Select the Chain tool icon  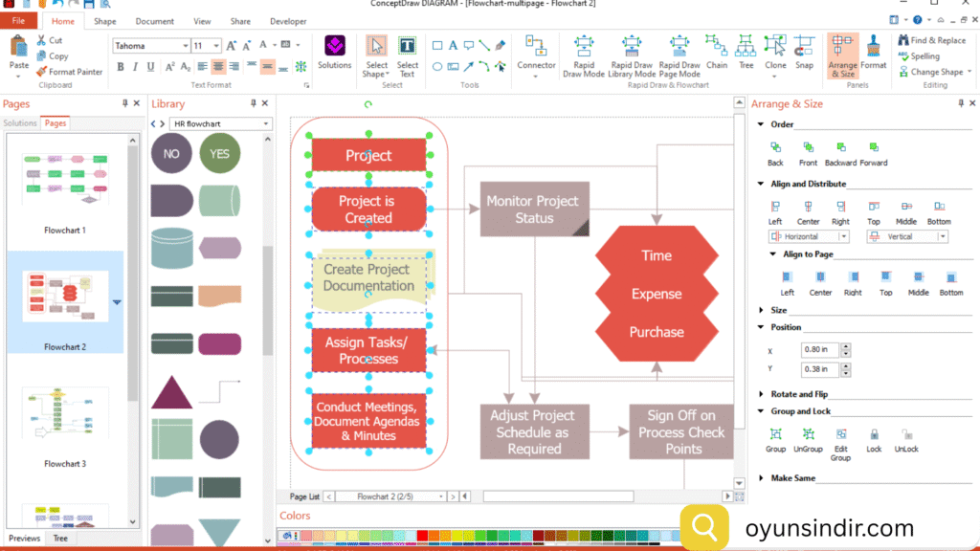(x=717, y=48)
